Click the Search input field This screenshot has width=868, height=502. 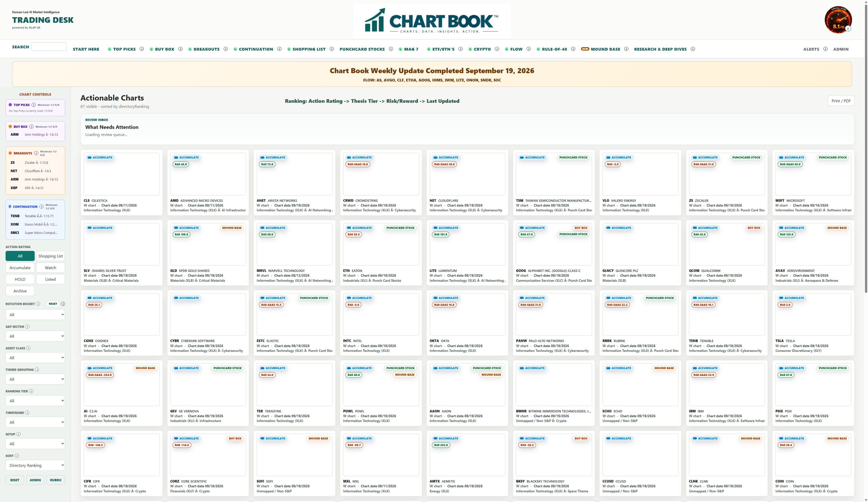(49, 47)
